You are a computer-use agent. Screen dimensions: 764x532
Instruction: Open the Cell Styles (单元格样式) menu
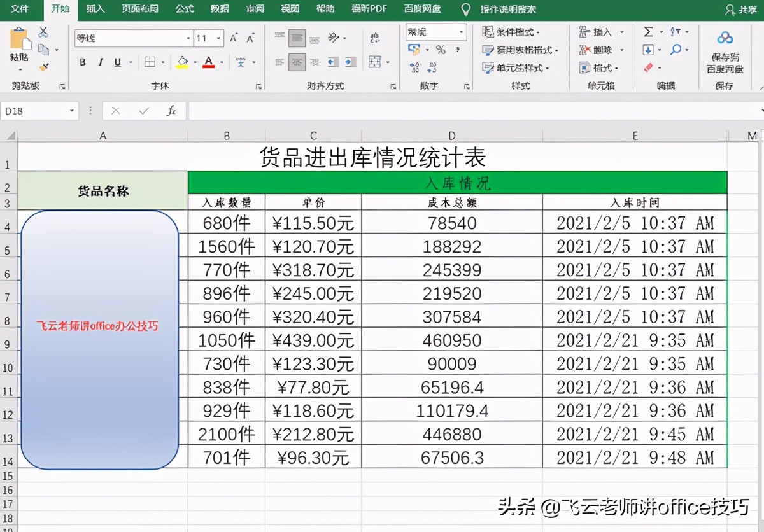515,67
